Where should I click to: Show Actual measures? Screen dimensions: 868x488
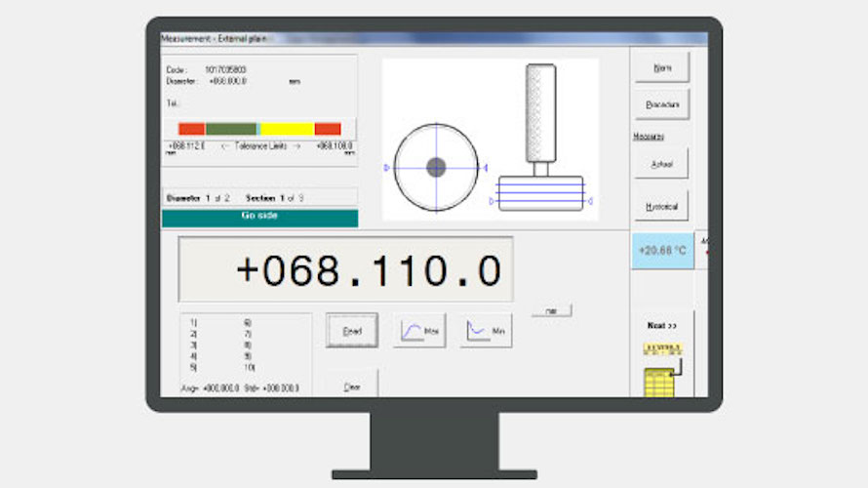[x=660, y=164]
